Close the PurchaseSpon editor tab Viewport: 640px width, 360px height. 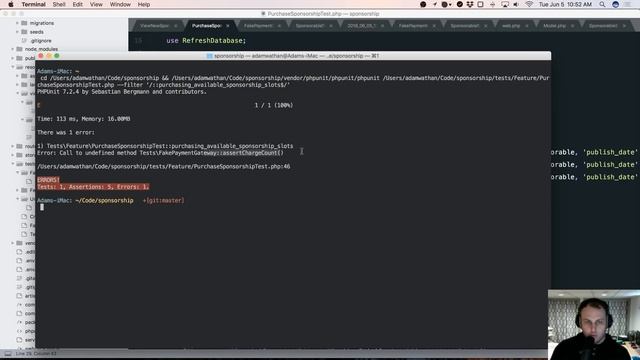point(228,26)
